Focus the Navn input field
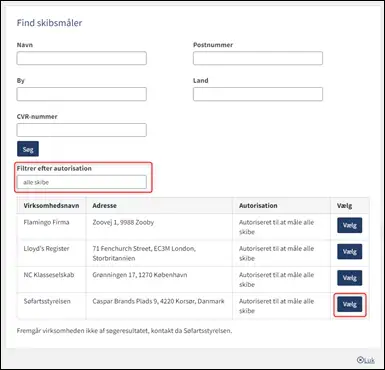Screen dimensions: 385x370 coord(82,58)
